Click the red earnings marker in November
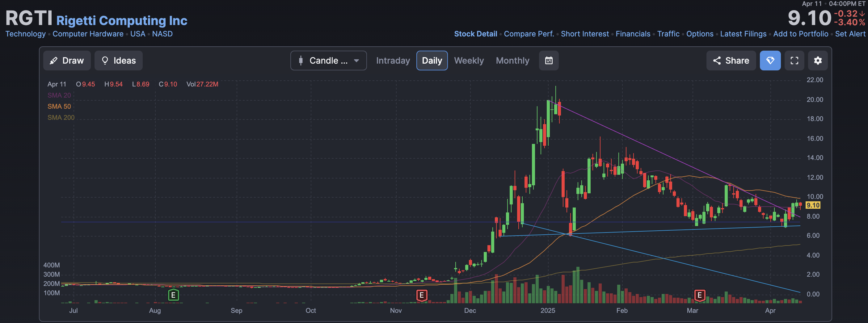Screen dimensions: 868x323 pyautogui.click(x=422, y=296)
